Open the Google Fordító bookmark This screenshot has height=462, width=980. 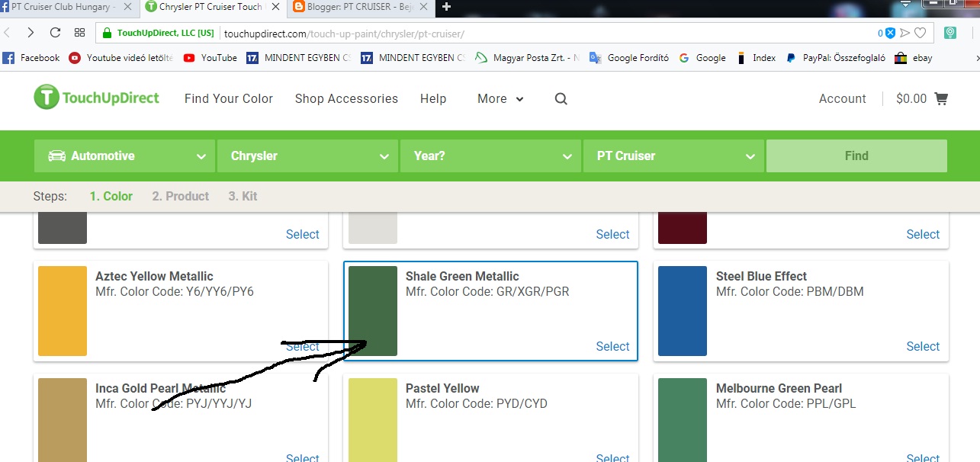(x=629, y=58)
